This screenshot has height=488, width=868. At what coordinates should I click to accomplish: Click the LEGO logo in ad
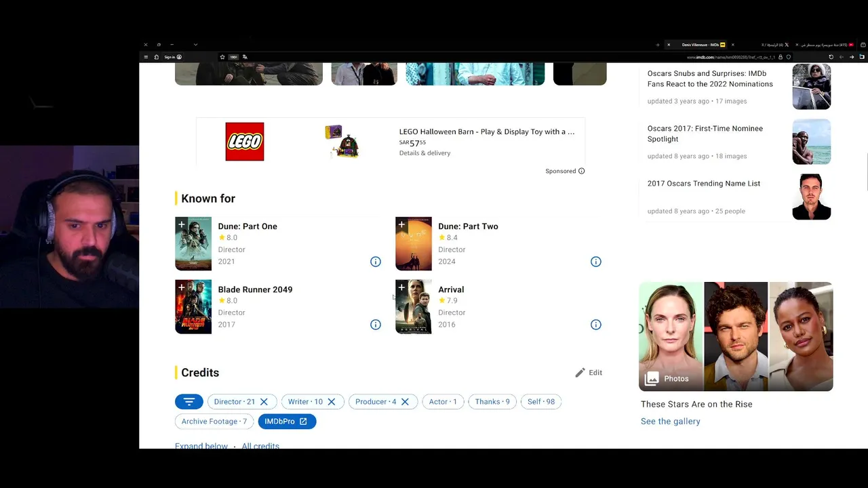point(245,142)
